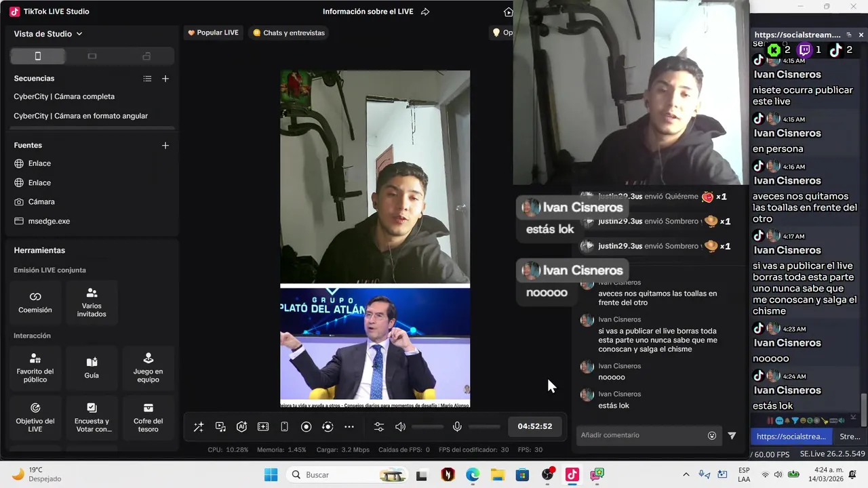
Task: Click the replay record dashed-circle icon
Action: pos(328,427)
